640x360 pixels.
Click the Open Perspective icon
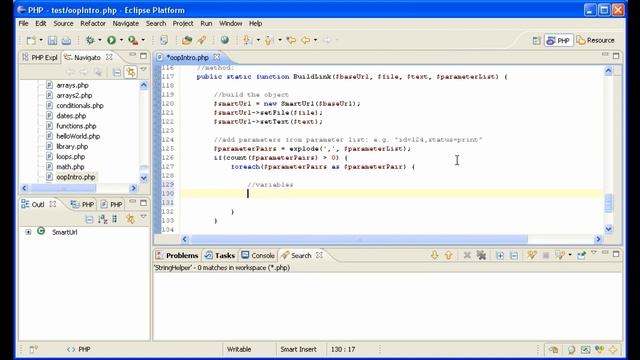[536, 40]
